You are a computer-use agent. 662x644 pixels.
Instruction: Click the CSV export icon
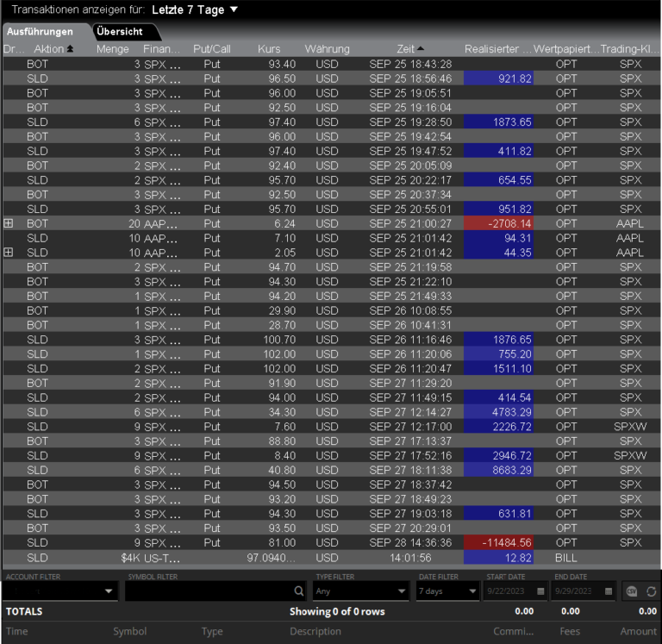tap(631, 591)
